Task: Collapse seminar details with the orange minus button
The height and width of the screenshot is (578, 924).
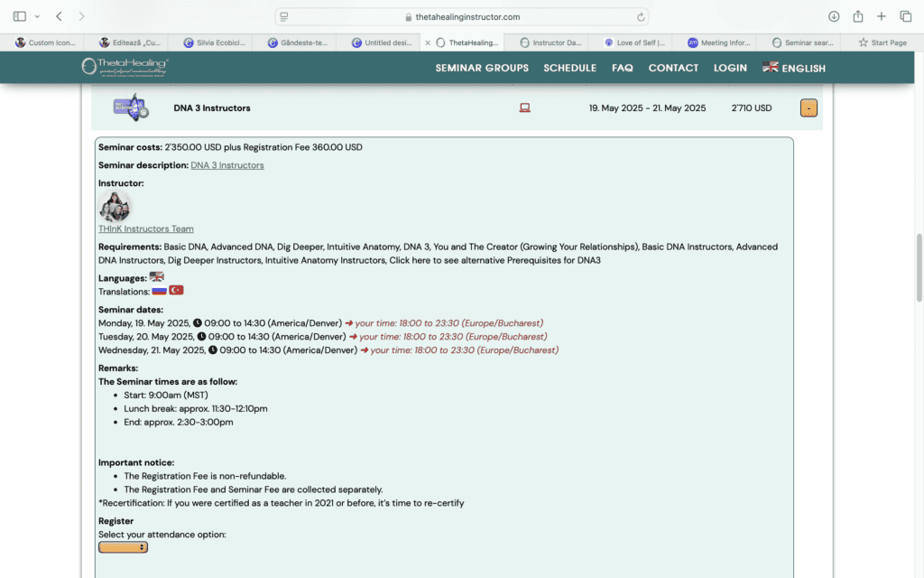Action: pos(808,108)
